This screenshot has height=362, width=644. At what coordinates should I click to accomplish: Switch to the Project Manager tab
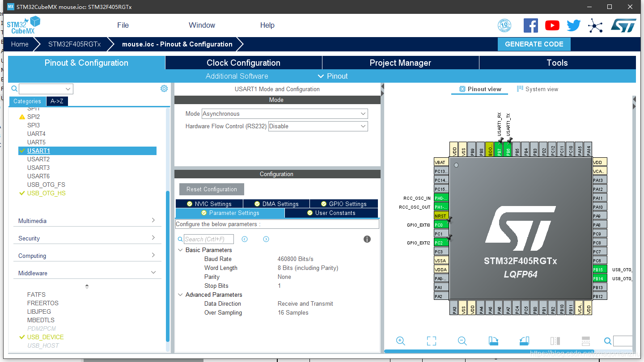pos(401,63)
